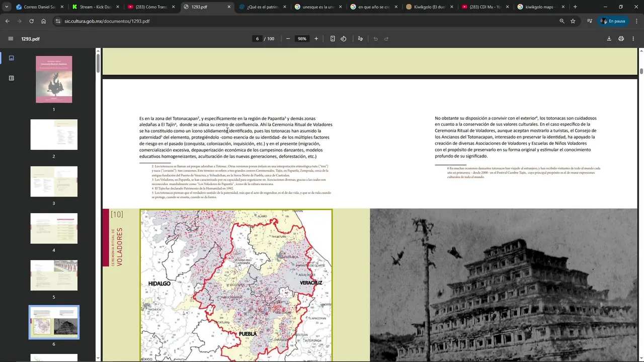Screen dimensions: 644x362
Task: Click the page number input showing 6
Action: coord(257,39)
